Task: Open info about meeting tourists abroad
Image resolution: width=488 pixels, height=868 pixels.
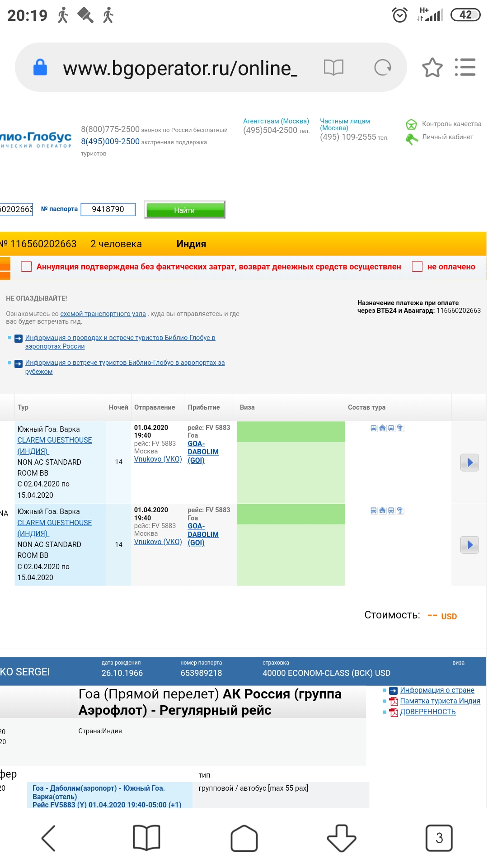Action: tap(125, 367)
